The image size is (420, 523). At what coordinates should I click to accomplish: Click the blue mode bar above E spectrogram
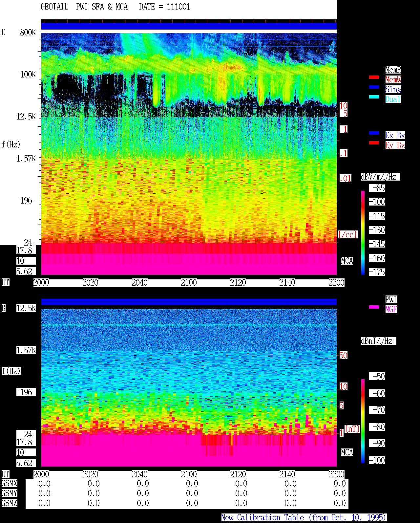[189, 26]
